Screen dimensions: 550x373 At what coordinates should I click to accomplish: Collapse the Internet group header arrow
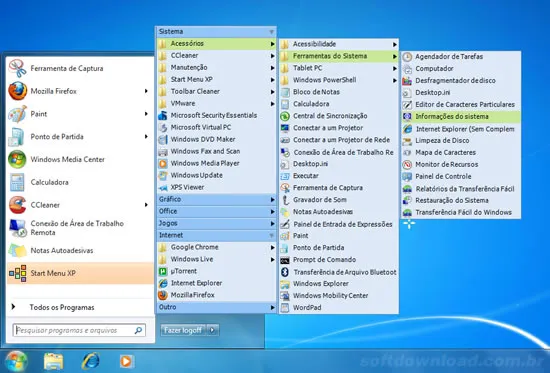(271, 235)
